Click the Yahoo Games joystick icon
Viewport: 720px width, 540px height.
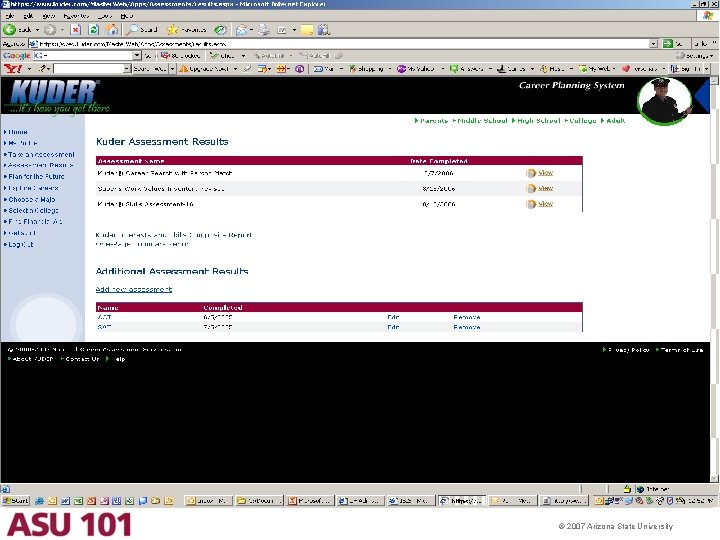tap(502, 69)
